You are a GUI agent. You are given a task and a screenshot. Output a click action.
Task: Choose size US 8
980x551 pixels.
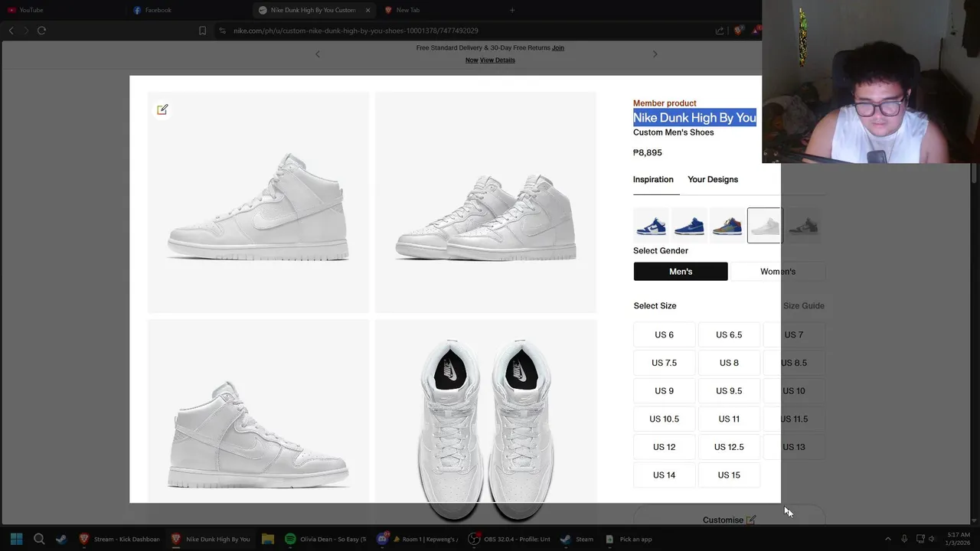(729, 363)
